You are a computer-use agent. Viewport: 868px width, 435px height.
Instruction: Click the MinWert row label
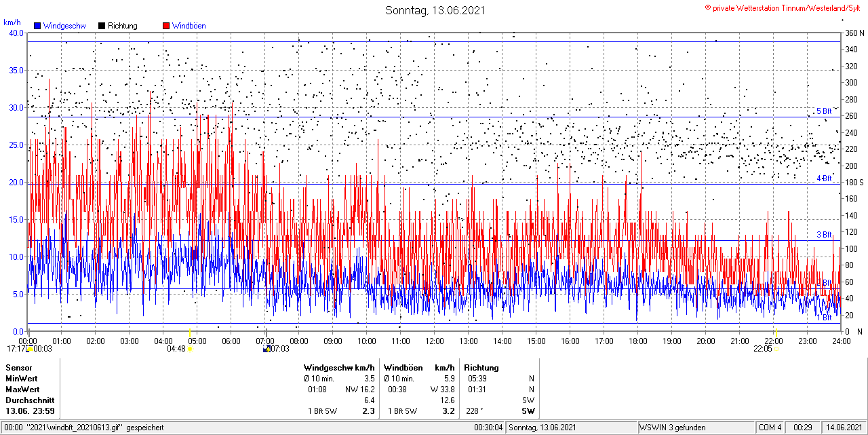(x=22, y=379)
